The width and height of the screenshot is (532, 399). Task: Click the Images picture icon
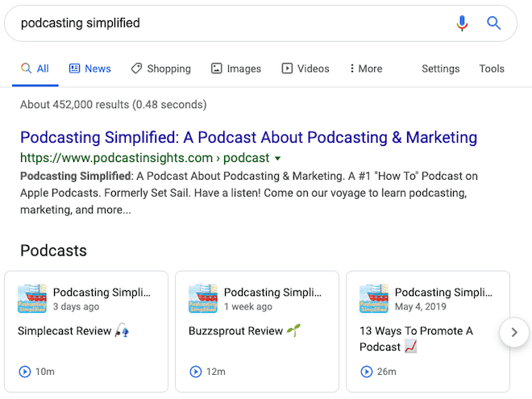(217, 69)
